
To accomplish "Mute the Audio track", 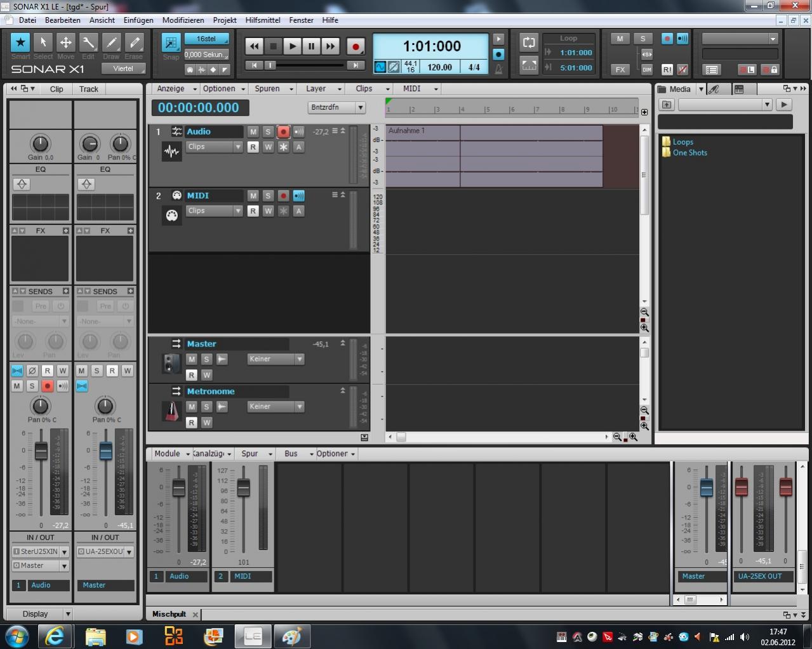I will pos(253,132).
